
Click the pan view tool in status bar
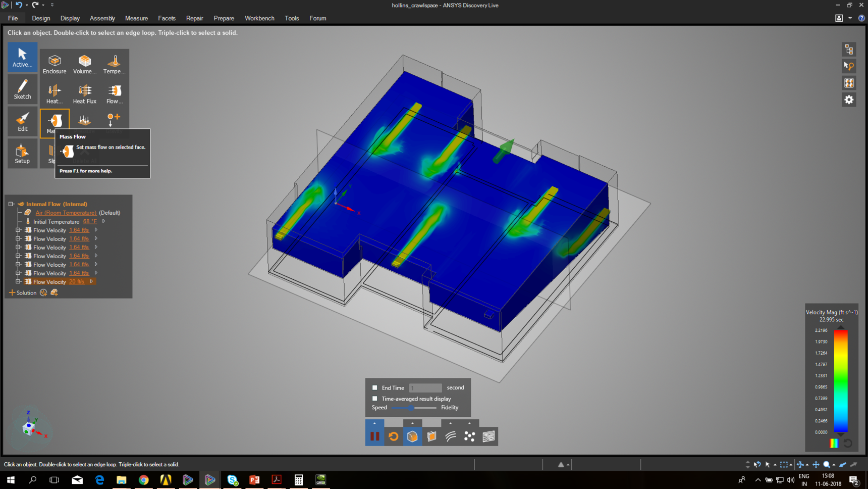coord(816,464)
